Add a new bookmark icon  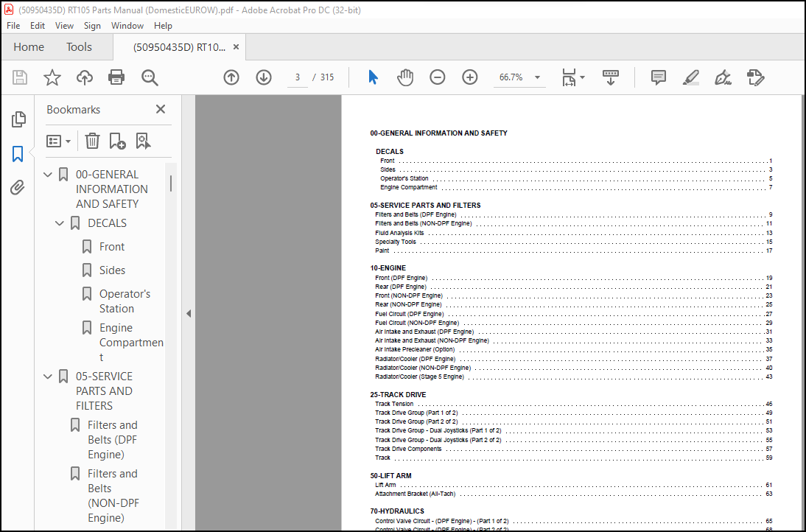[117, 141]
